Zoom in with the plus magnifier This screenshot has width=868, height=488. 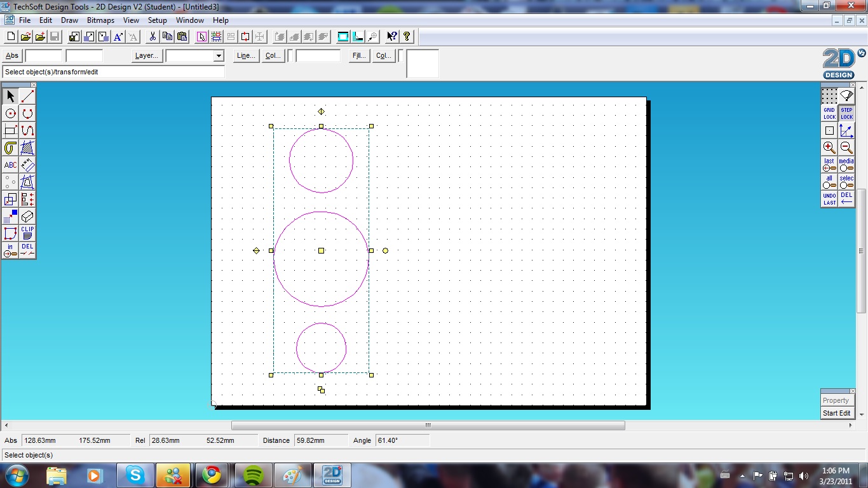829,147
